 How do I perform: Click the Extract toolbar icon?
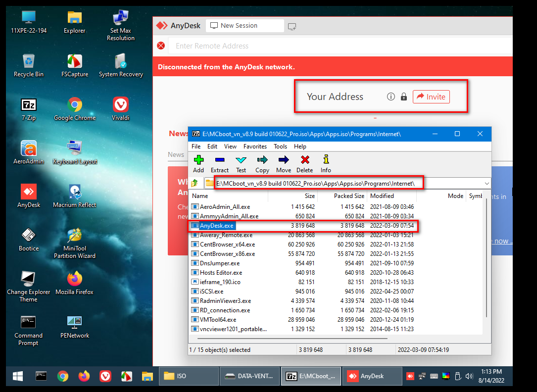coord(220,164)
